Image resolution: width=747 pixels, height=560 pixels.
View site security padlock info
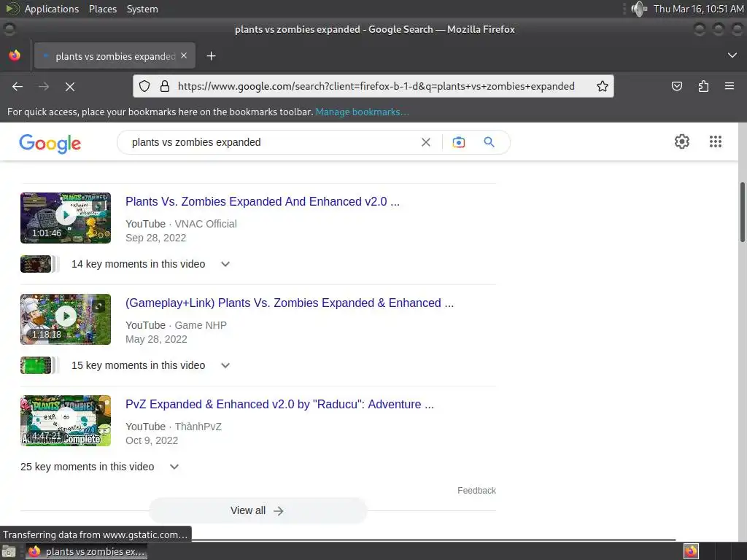coord(165,86)
